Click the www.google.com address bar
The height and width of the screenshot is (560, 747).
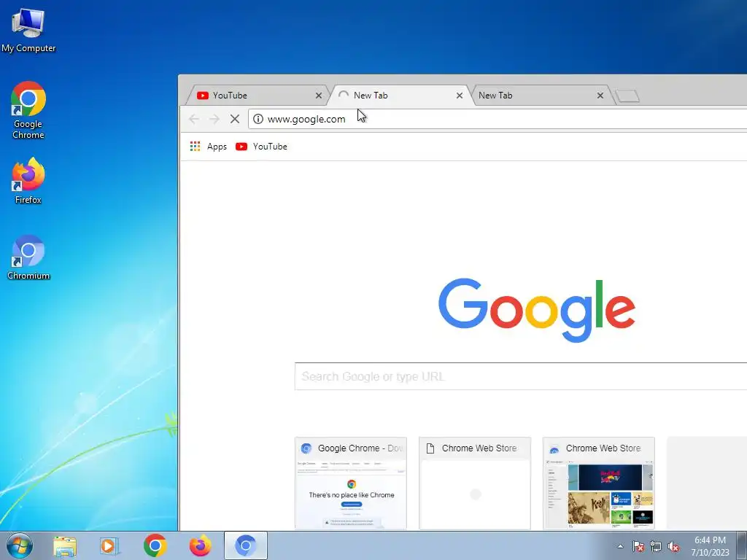point(498,119)
